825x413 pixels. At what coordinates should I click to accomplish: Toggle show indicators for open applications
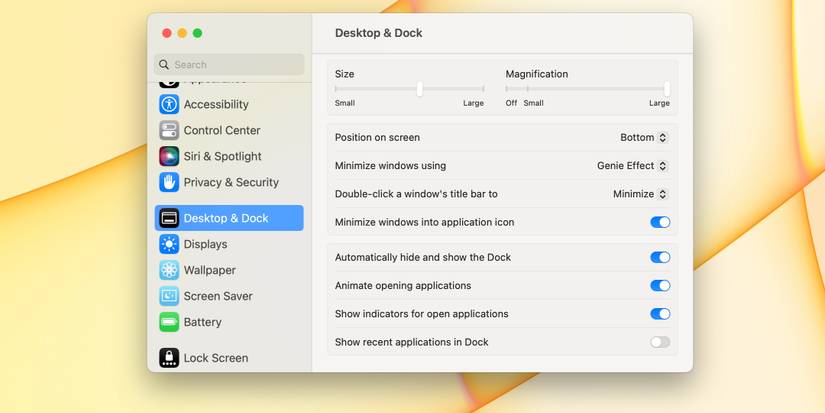660,314
